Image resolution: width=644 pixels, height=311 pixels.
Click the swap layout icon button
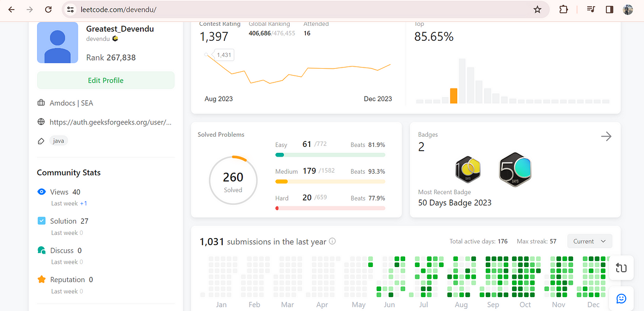pos(621,268)
